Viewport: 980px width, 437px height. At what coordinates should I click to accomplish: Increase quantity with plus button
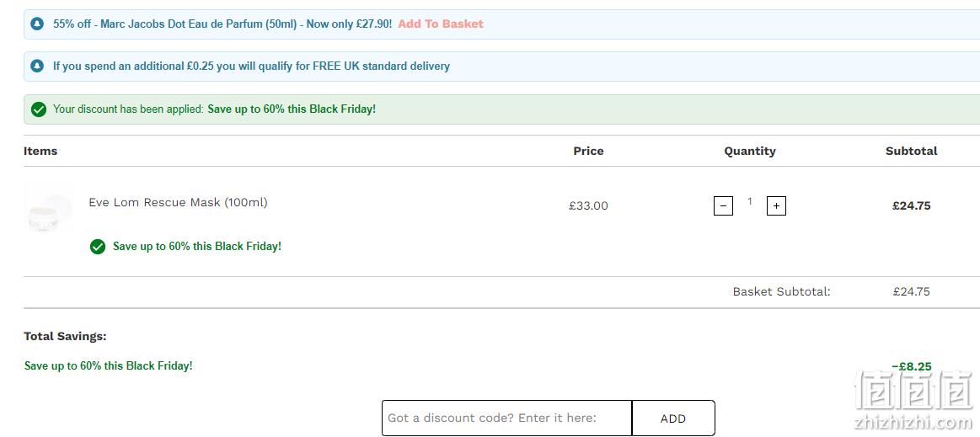click(x=776, y=205)
